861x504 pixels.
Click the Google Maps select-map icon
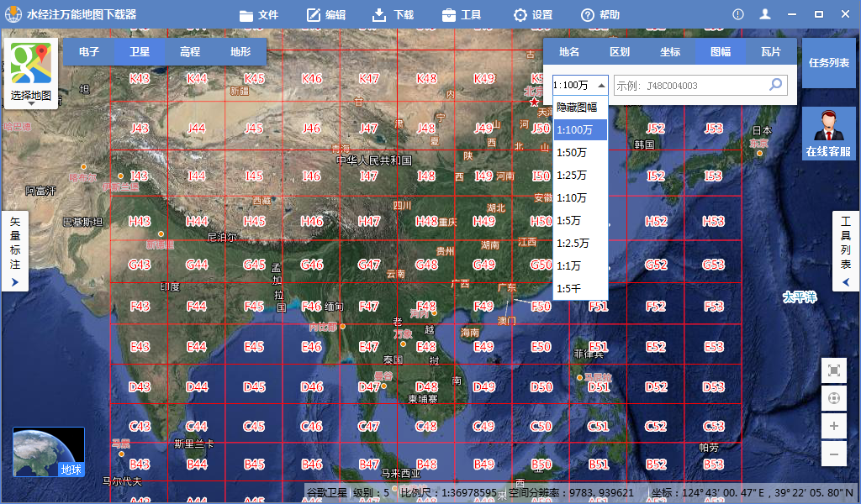click(31, 64)
